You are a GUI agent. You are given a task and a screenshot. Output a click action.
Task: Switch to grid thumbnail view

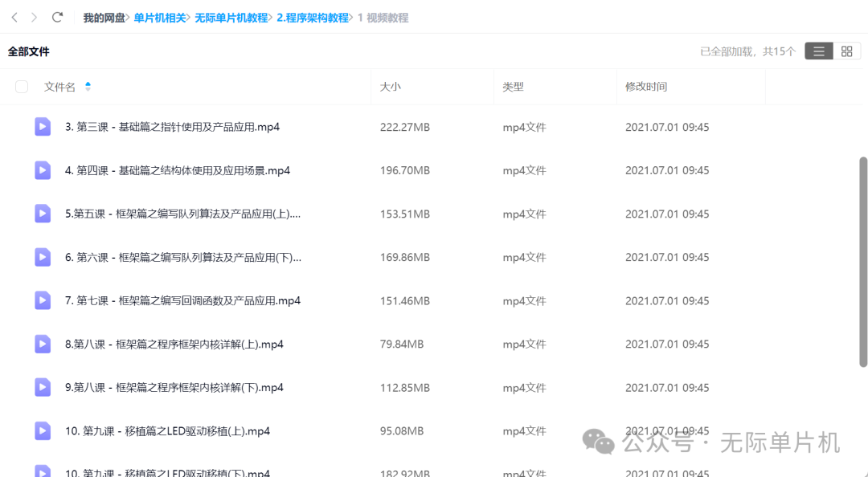(x=846, y=51)
